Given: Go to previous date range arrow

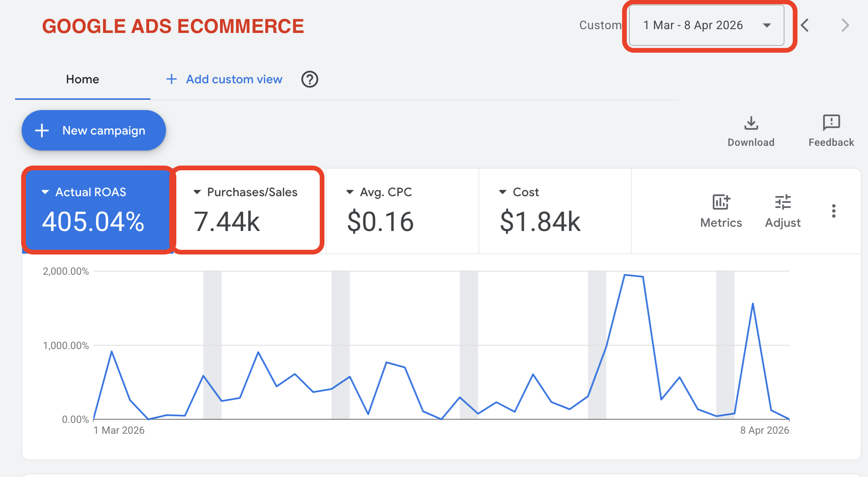Looking at the screenshot, I should coord(805,25).
